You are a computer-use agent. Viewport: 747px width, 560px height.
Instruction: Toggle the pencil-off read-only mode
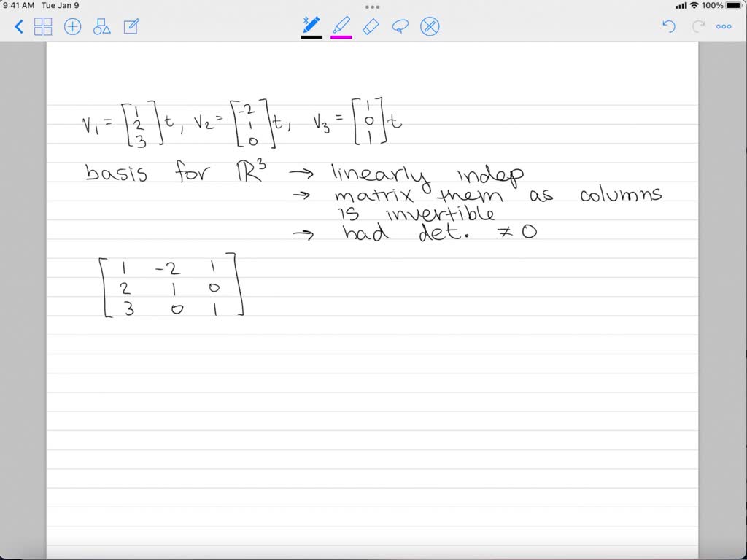tap(430, 26)
